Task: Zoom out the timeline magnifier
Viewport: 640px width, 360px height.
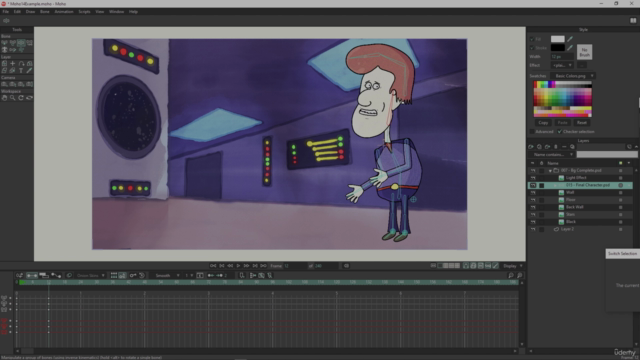Action: (x=511, y=276)
